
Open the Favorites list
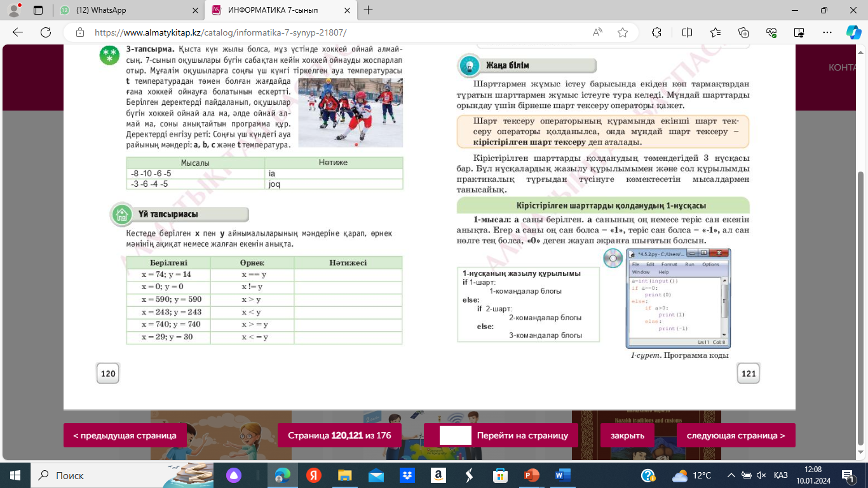pos(715,32)
